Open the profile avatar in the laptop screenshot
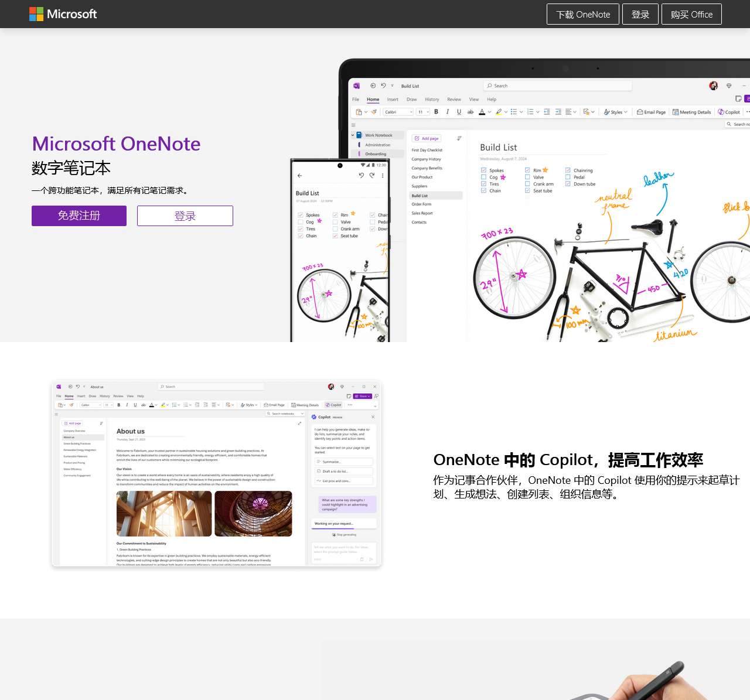 pos(714,86)
